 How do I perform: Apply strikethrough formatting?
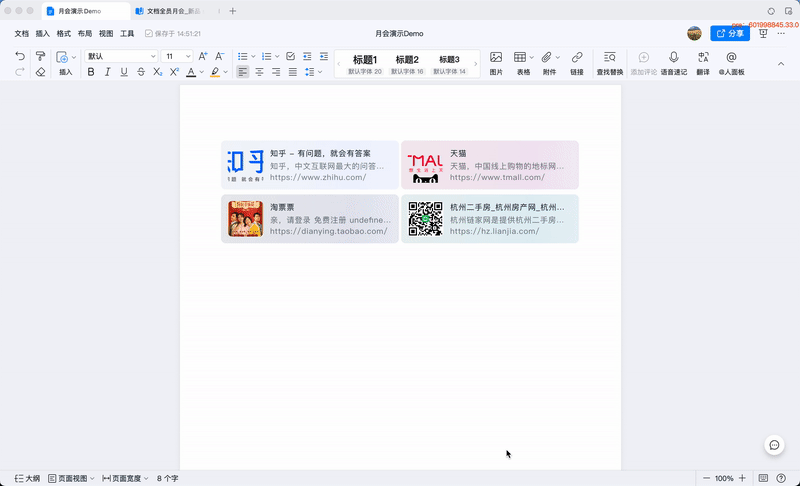point(141,72)
